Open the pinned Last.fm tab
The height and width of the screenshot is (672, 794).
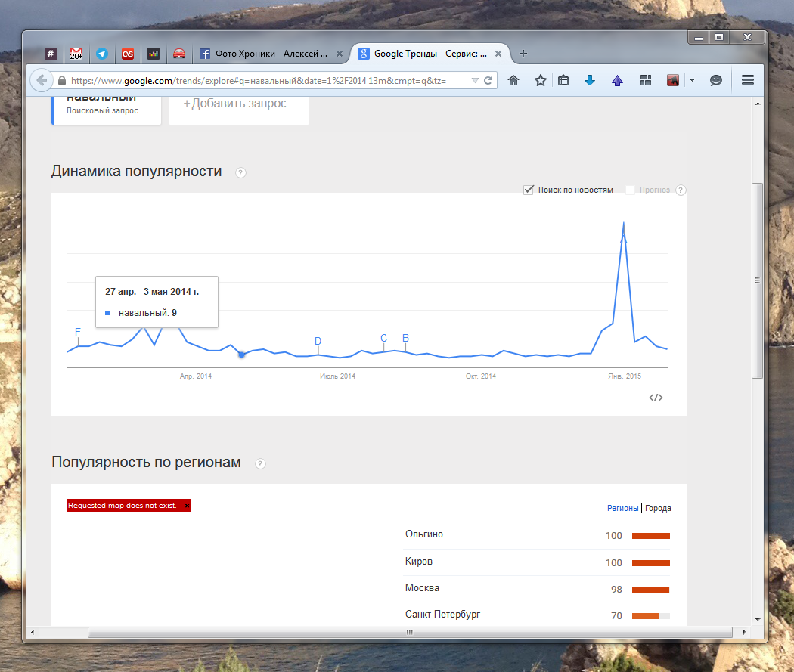[128, 54]
